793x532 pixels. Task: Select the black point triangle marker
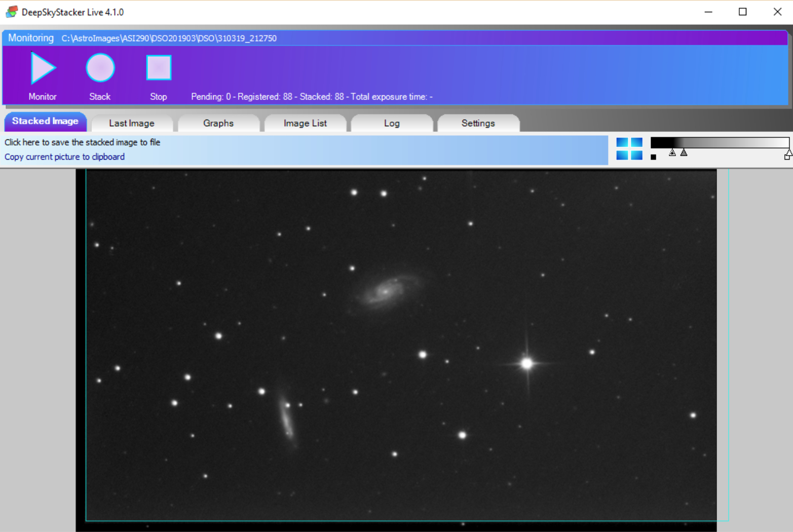(672, 153)
